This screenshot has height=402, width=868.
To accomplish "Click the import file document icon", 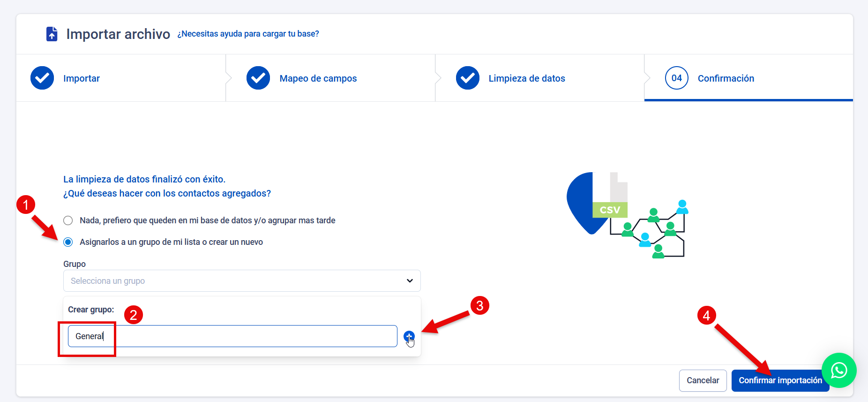I will 52,34.
